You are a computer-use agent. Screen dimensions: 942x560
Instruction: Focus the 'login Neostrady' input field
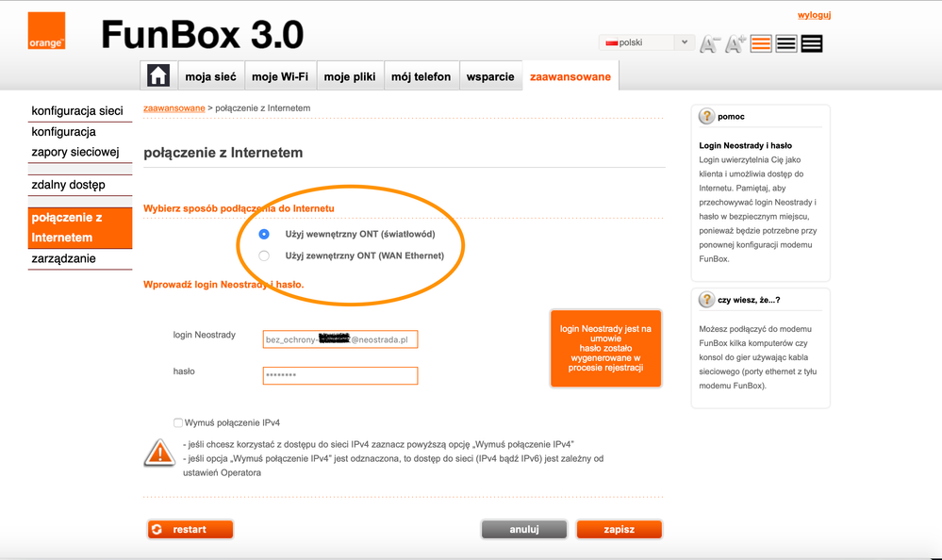click(340, 339)
